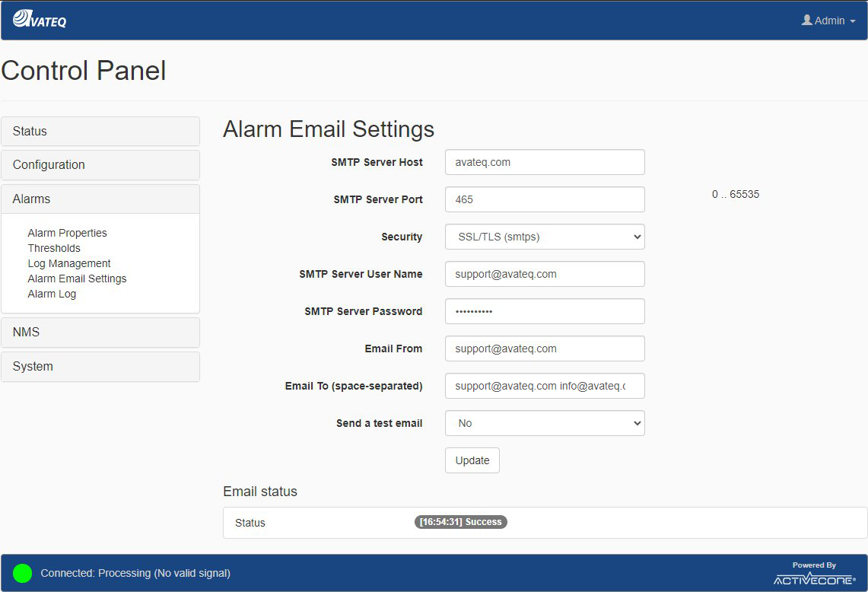The width and height of the screenshot is (868, 592).
Task: Open the Admin user menu
Action: [x=828, y=21]
